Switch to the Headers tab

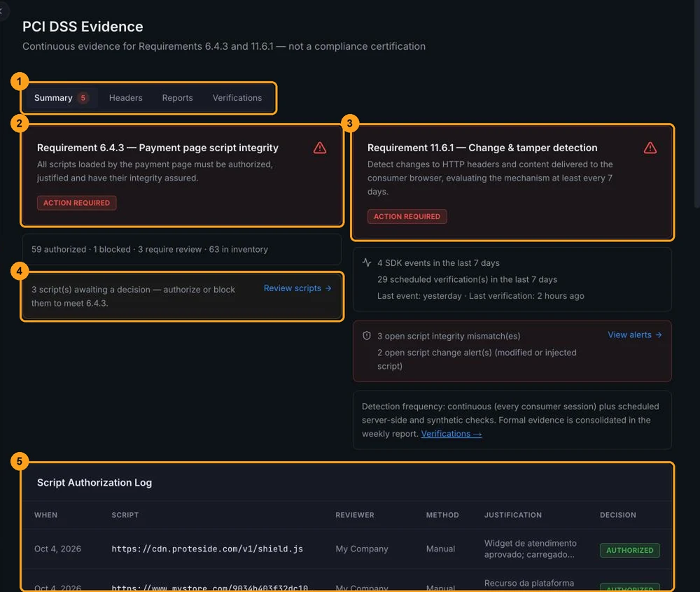point(125,98)
